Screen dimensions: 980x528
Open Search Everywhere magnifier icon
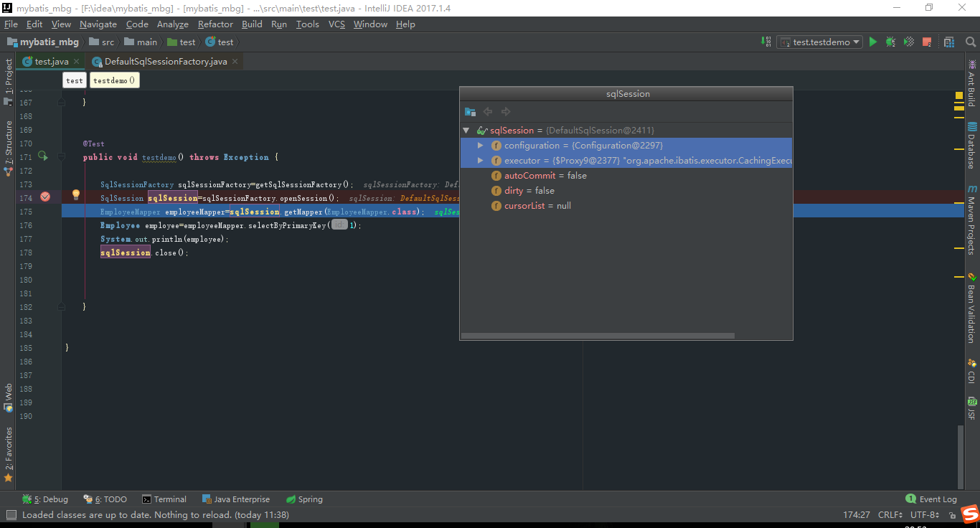(x=971, y=42)
